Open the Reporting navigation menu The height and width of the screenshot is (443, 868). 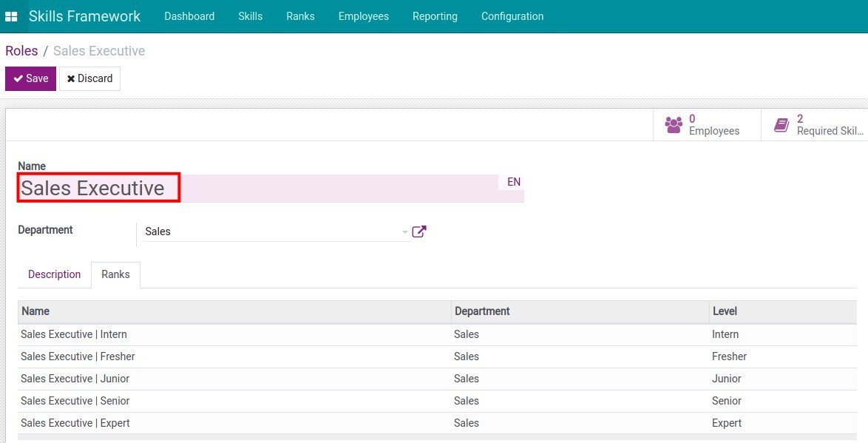click(435, 16)
